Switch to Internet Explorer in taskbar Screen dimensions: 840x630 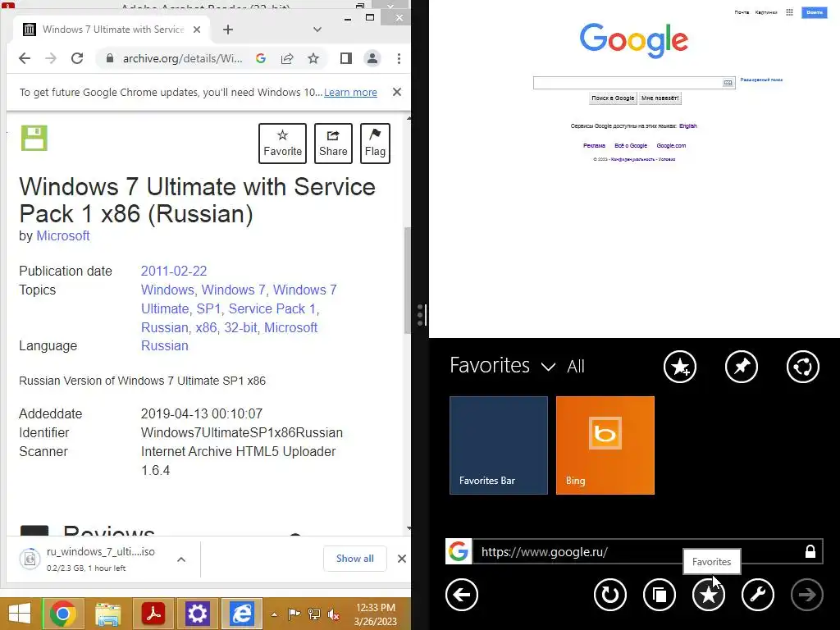point(242,614)
